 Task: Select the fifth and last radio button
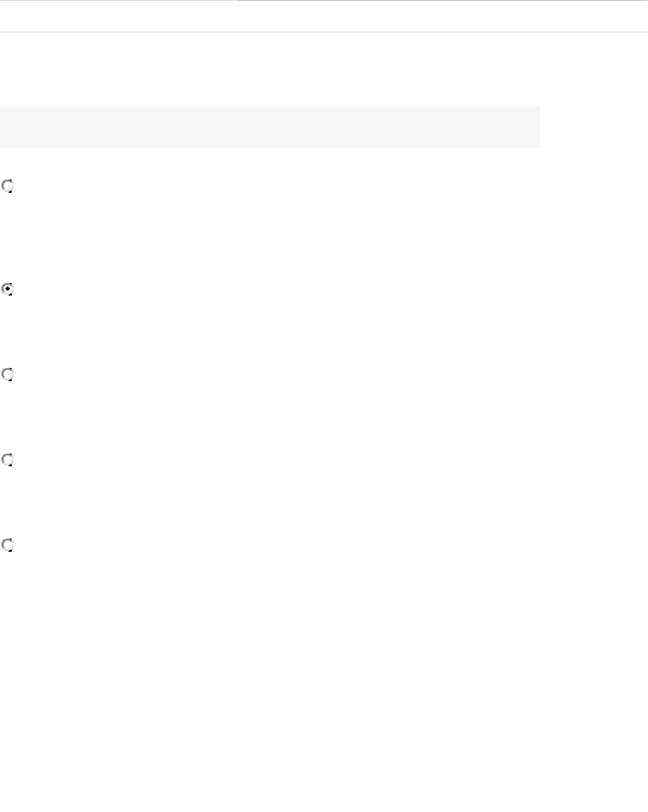click(8, 545)
